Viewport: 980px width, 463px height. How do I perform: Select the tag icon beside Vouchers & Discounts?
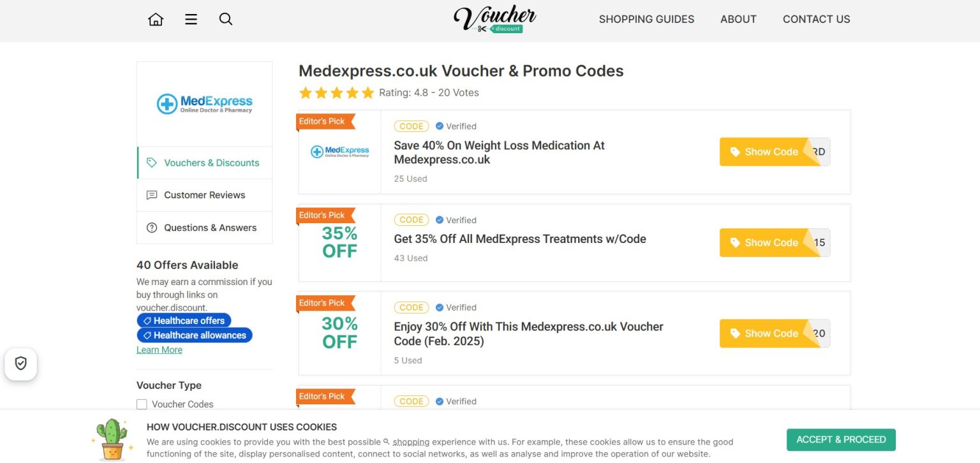(x=151, y=163)
